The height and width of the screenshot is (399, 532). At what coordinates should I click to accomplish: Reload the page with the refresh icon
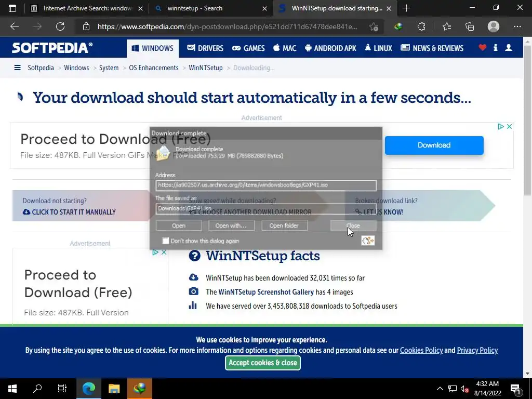pyautogui.click(x=60, y=26)
